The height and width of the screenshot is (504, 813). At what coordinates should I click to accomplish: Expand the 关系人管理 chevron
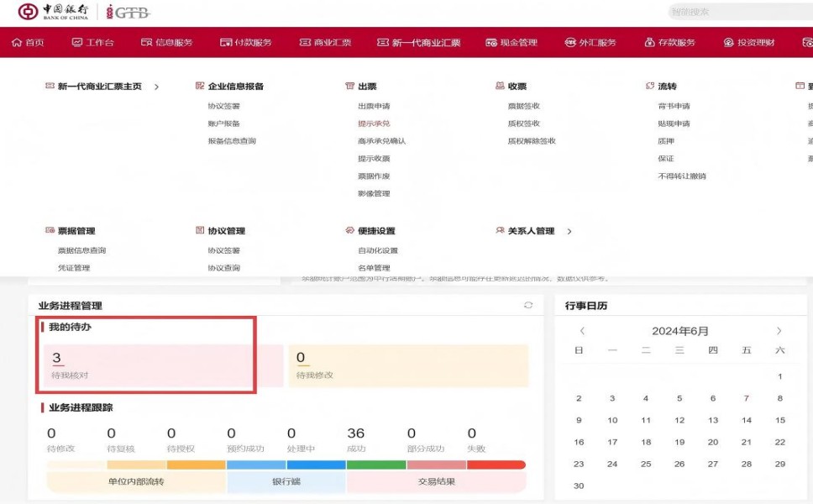tap(569, 231)
